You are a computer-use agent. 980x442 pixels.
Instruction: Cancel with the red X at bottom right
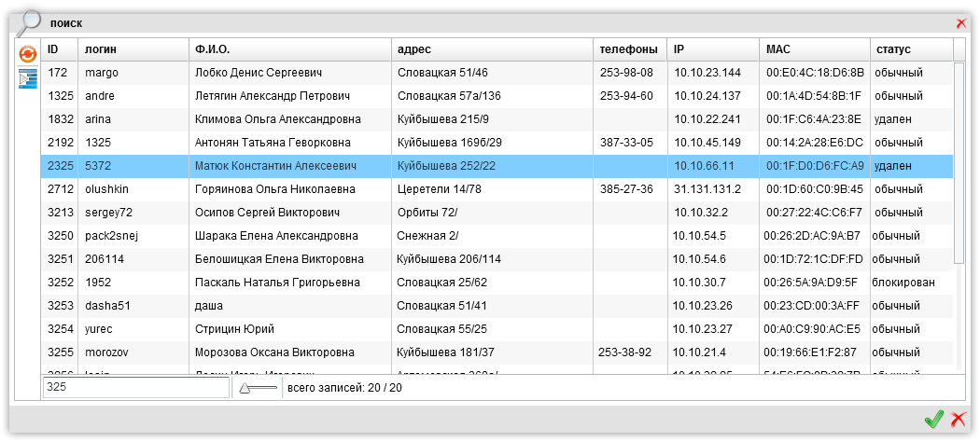pyautogui.click(x=957, y=420)
